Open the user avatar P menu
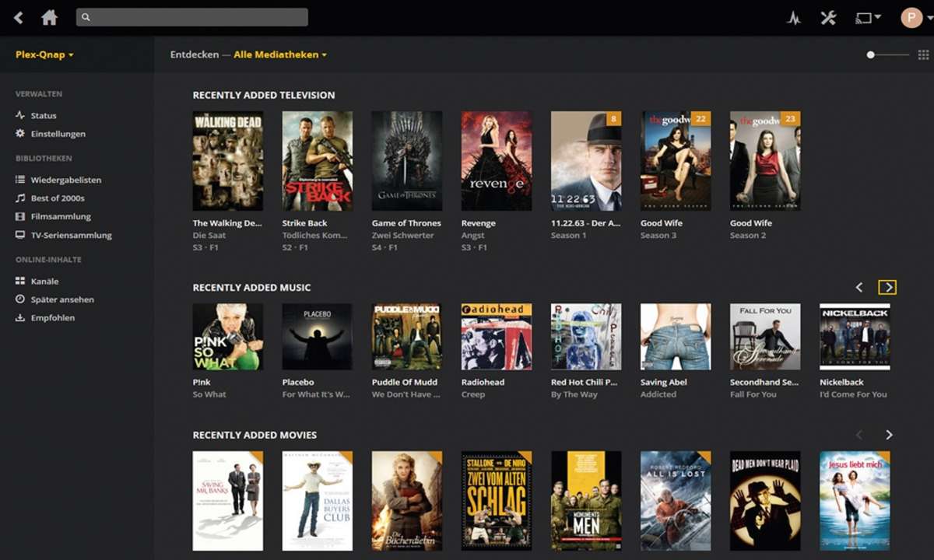934x560 pixels. pyautogui.click(x=911, y=17)
